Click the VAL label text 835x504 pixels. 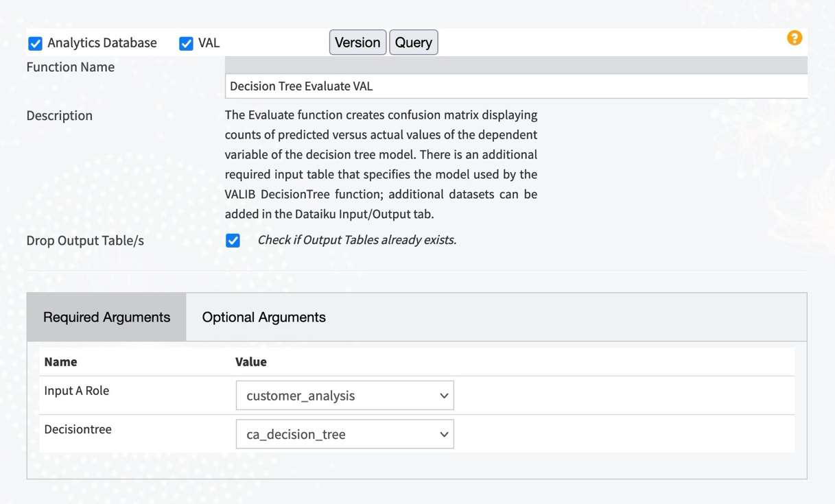click(209, 43)
